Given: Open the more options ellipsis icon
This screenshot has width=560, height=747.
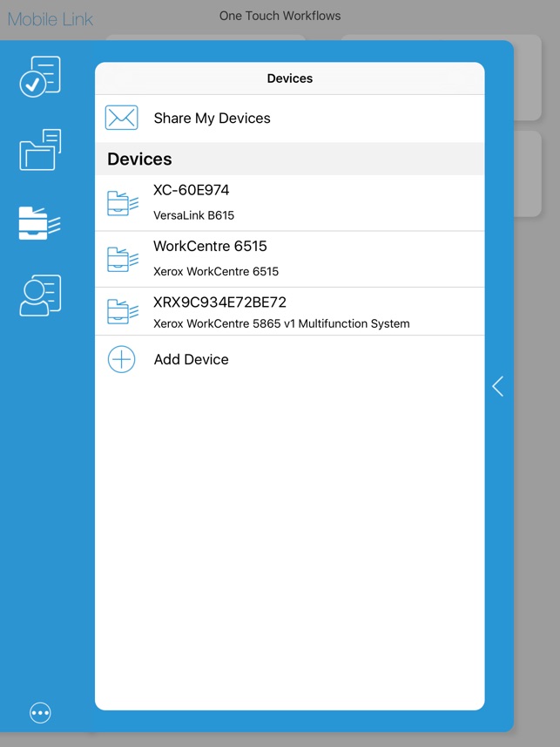Looking at the screenshot, I should pyautogui.click(x=40, y=713).
